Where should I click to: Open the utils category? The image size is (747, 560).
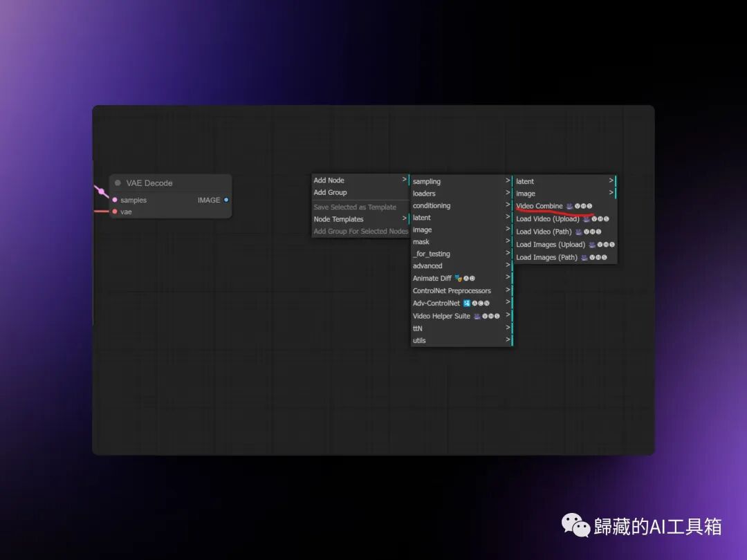(461, 340)
